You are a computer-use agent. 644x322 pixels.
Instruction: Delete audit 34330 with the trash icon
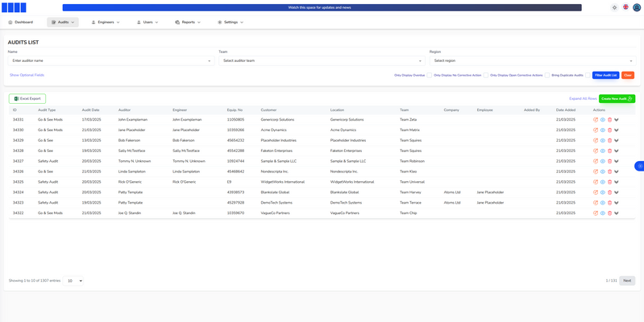(x=609, y=130)
